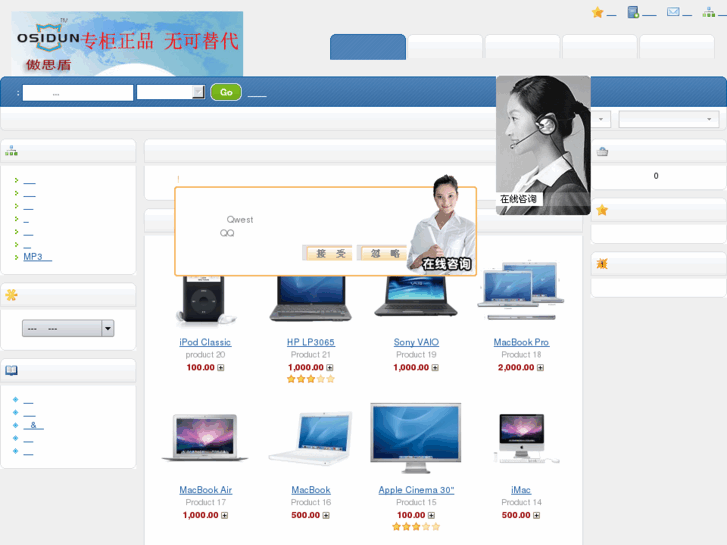727x545 pixels.
Task: Open the wide dropdown at the right of the toolbar
Action: (669, 119)
